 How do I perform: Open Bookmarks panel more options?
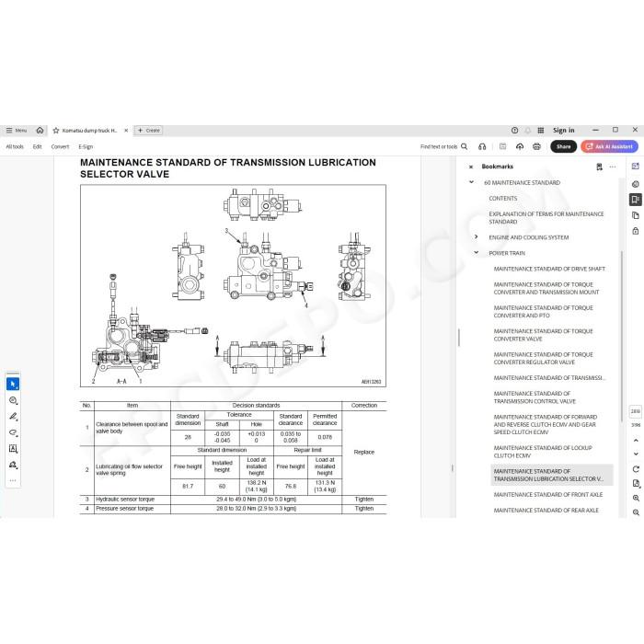click(613, 167)
